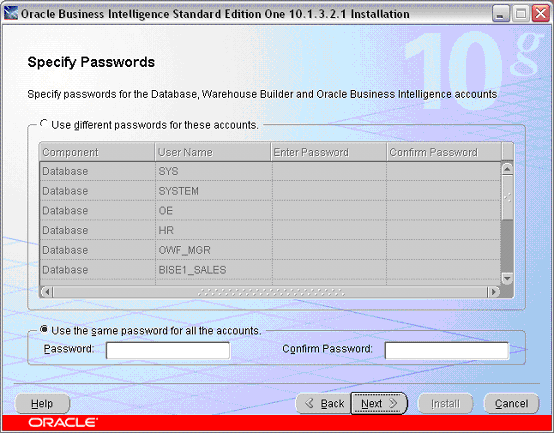Viewport: 554px width, 433px height.
Task: Proceed with the Next button
Action: tap(379, 403)
